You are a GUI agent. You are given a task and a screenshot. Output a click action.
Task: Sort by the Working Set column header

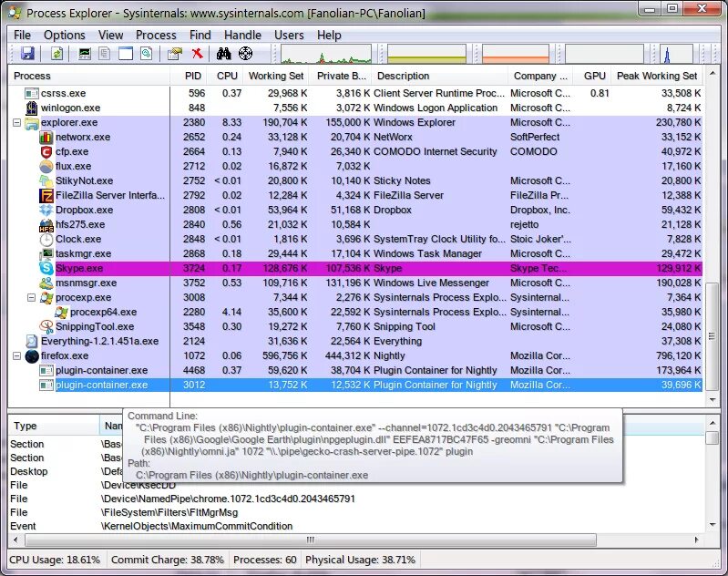(x=276, y=76)
